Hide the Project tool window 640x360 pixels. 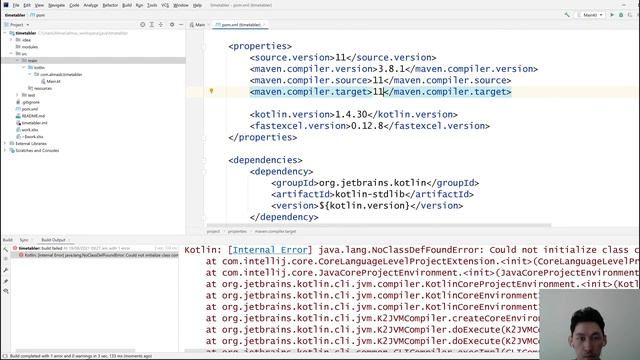[181, 25]
